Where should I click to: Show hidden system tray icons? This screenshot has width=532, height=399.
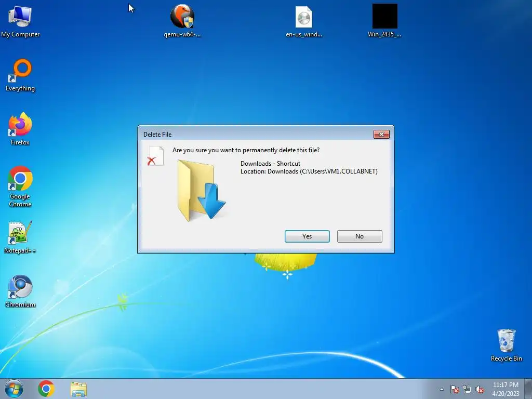click(x=442, y=389)
